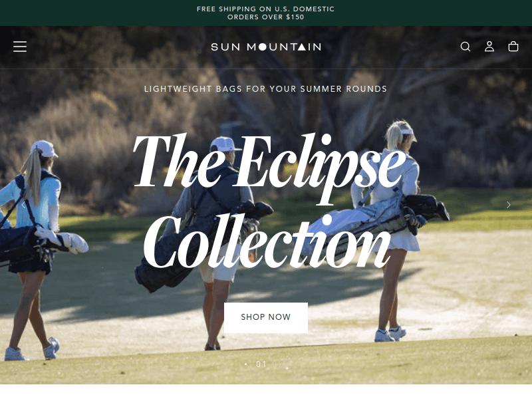The height and width of the screenshot is (399, 532).
Task: Select the circled active slide dot
Action: (x=245, y=364)
